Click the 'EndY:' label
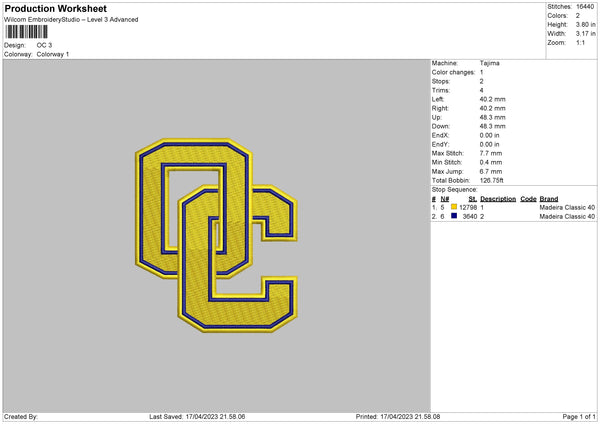This screenshot has width=600, height=424. pos(440,144)
